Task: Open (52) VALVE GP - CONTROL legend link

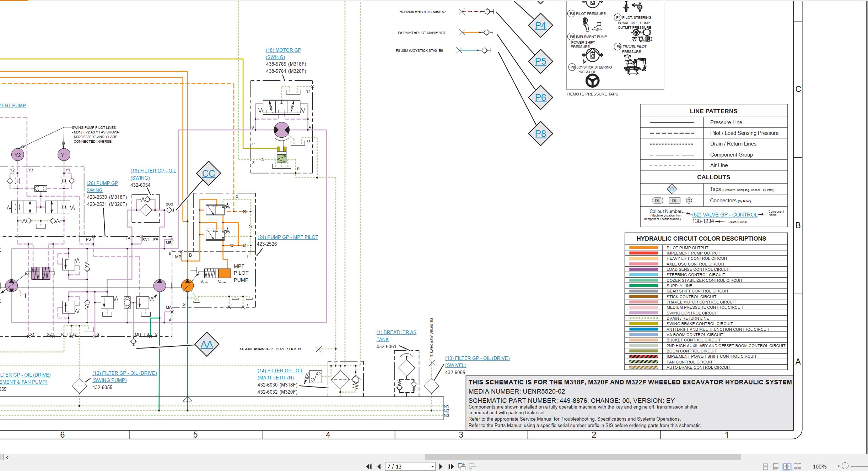Action: click(724, 215)
